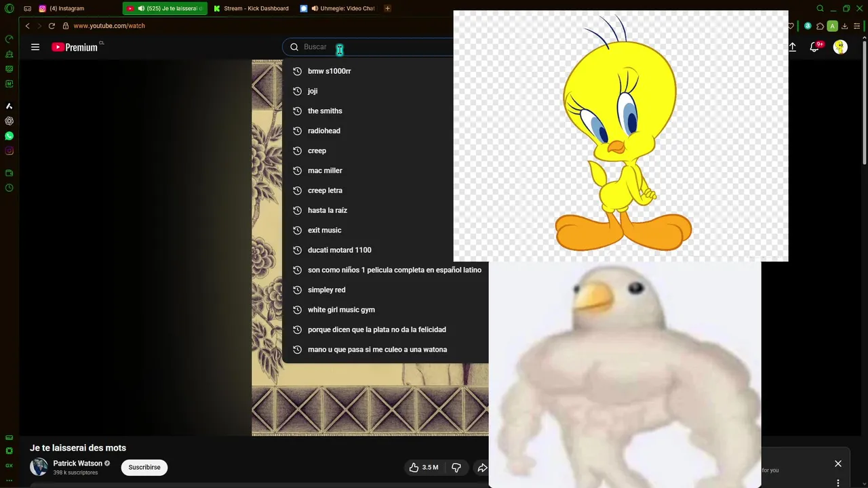Open the Opera GX menu logo
The height and width of the screenshot is (488, 868).
[x=9, y=9]
